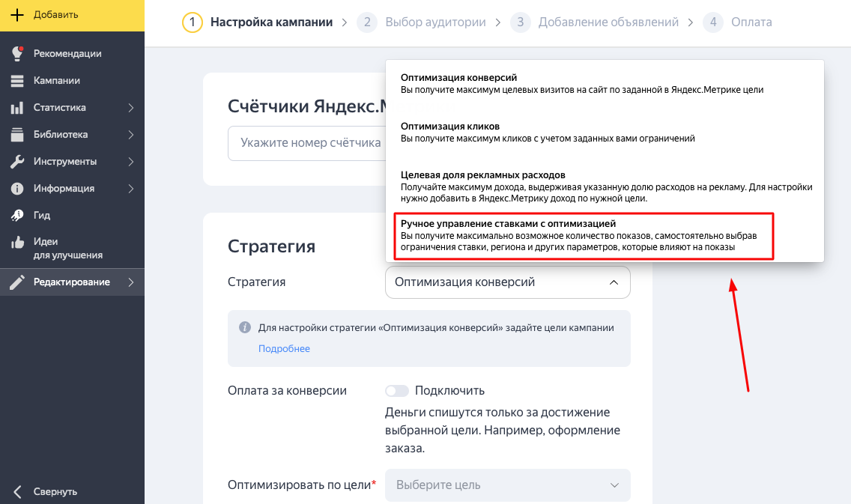The width and height of the screenshot is (851, 504).
Task: Open the Подробнее link
Action: [284, 348]
